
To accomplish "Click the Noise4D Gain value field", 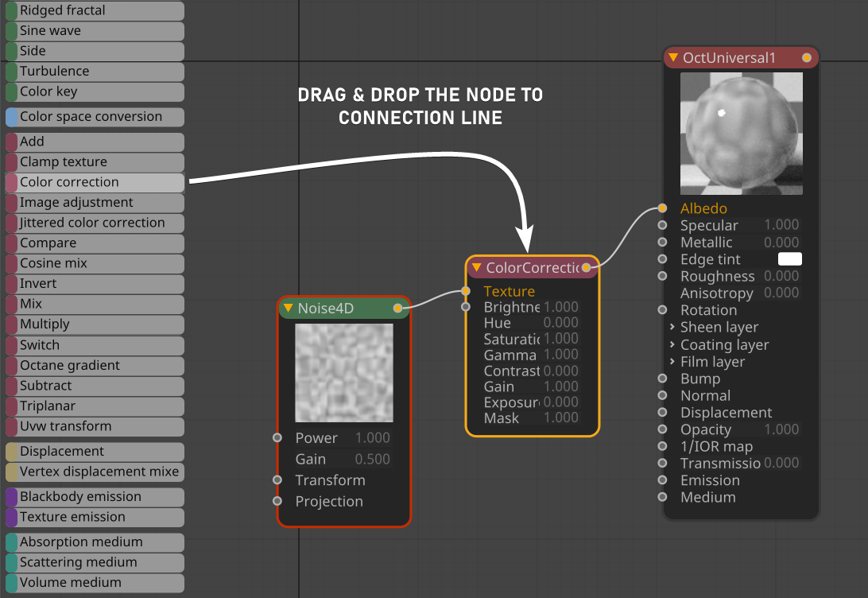I will (372, 459).
